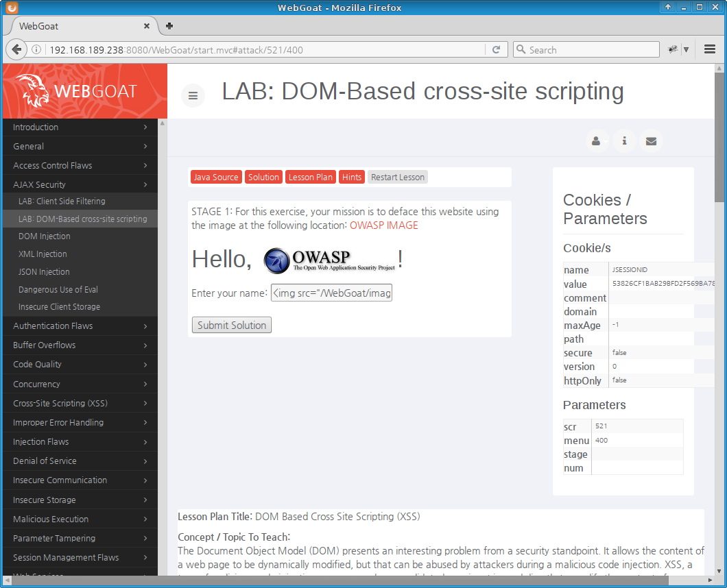Click the site info icon in address bar

[36, 49]
